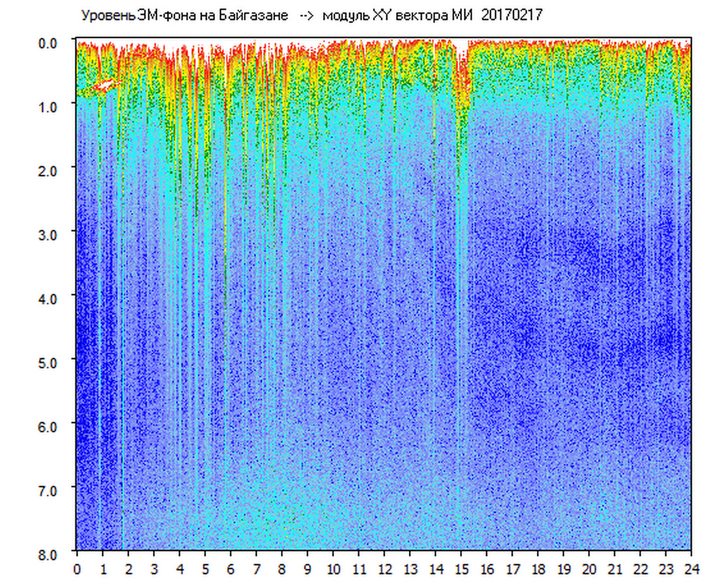This screenshot has width=716, height=588.
Task: Click the 15 hour x-axis label
Action: (x=461, y=569)
